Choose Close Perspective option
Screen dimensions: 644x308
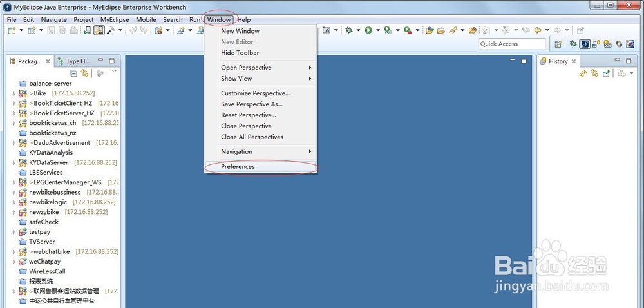(x=260, y=126)
